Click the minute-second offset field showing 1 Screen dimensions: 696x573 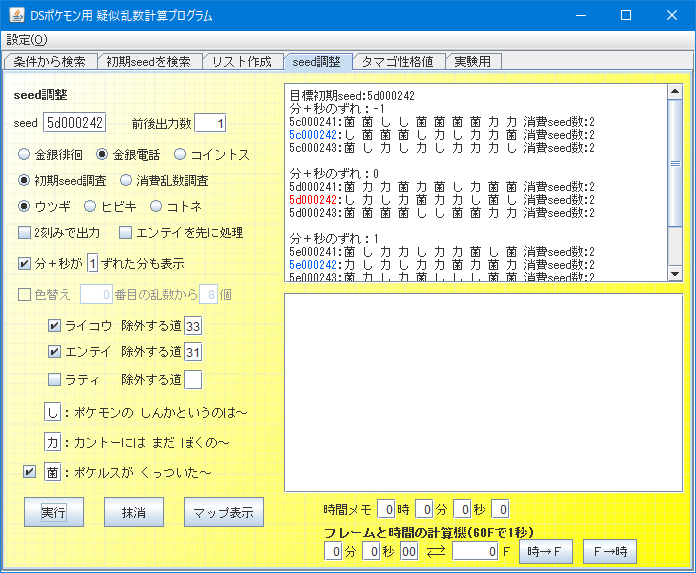click(92, 264)
